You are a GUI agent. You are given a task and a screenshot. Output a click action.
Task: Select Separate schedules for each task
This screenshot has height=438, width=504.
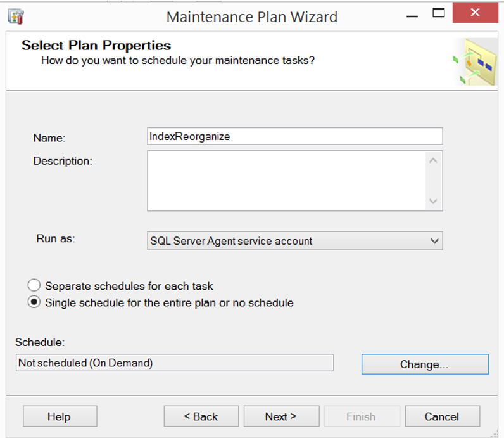[34, 285]
